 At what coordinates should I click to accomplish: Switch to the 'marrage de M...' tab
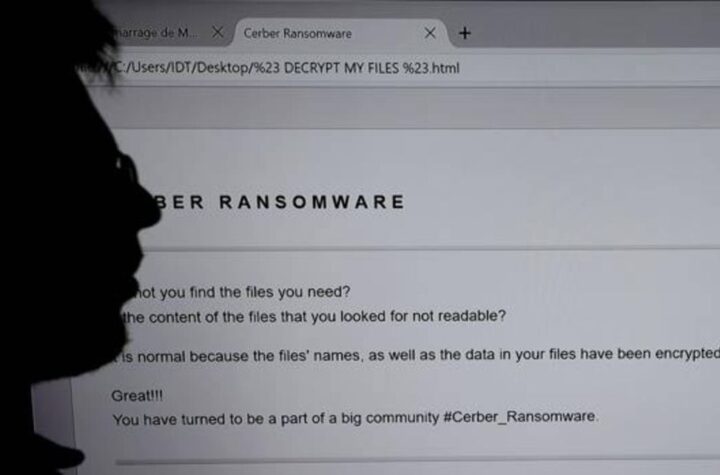[x=156, y=33]
